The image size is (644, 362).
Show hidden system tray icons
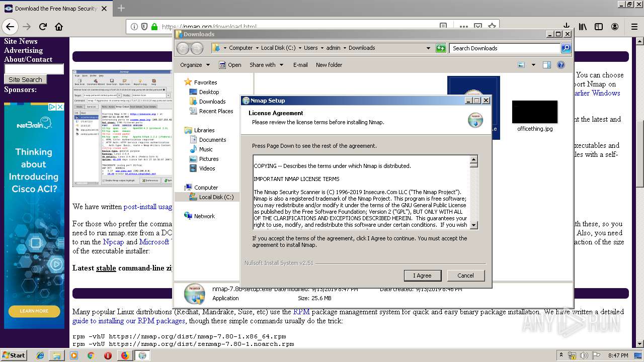[561, 355]
